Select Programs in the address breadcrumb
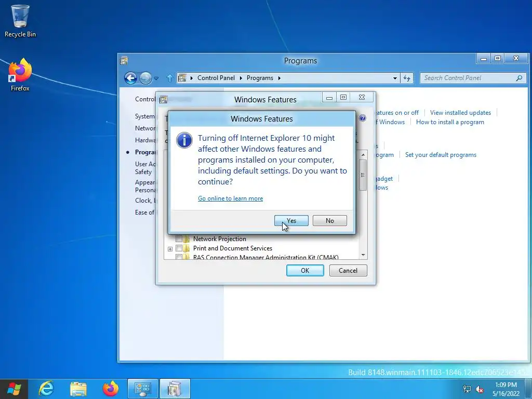 (260, 78)
